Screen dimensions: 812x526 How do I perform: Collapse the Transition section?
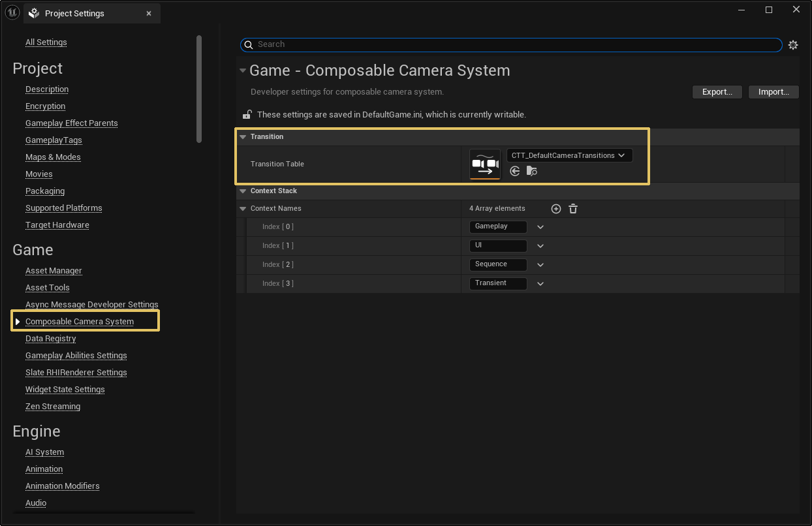pos(243,137)
